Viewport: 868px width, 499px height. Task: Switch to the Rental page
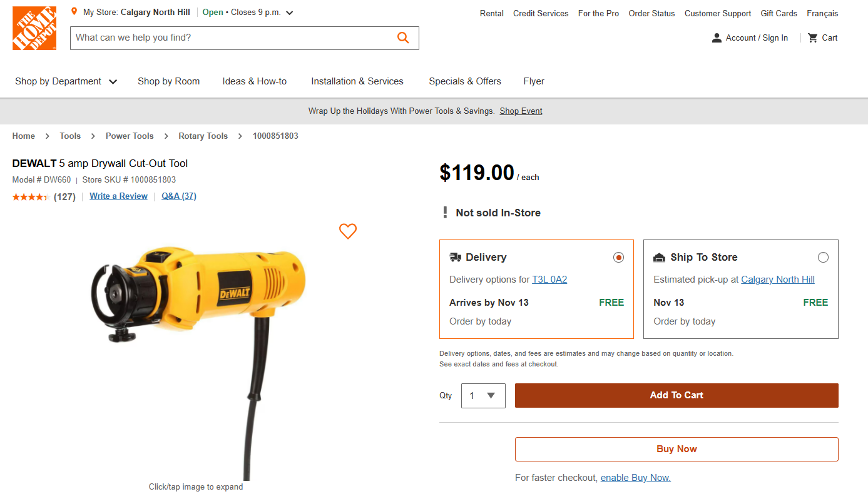tap(492, 13)
